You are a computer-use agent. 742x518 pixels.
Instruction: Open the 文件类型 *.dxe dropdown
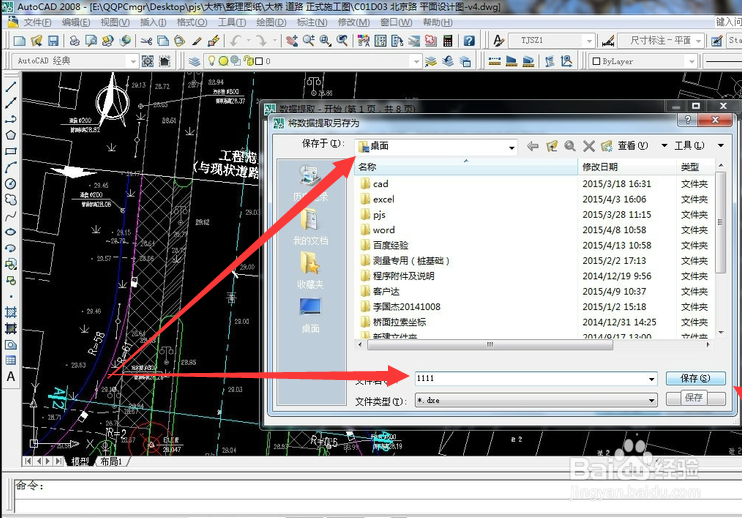[652, 401]
